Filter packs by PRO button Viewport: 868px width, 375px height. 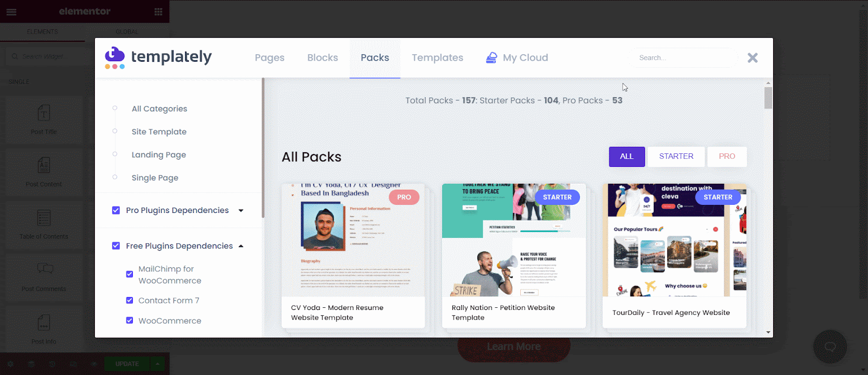(727, 156)
